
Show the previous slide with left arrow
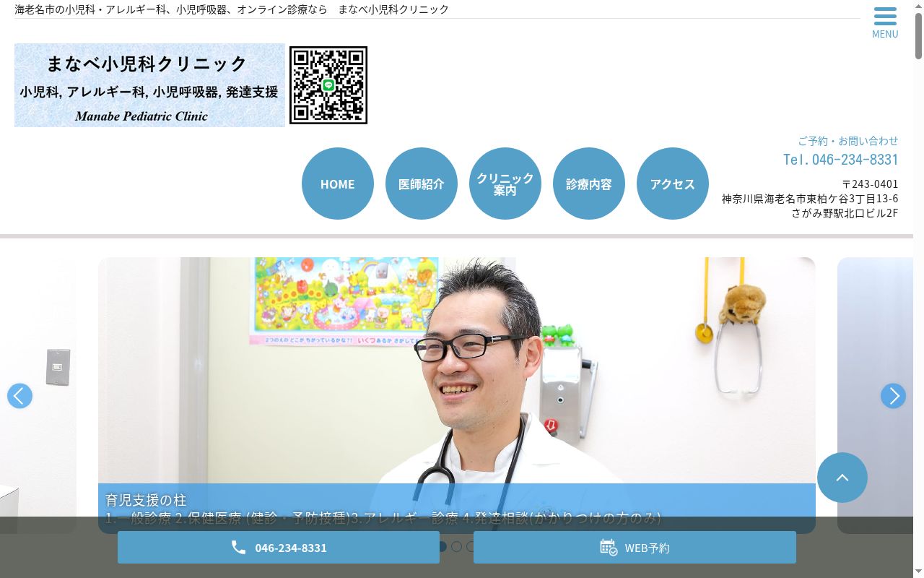pyautogui.click(x=19, y=396)
